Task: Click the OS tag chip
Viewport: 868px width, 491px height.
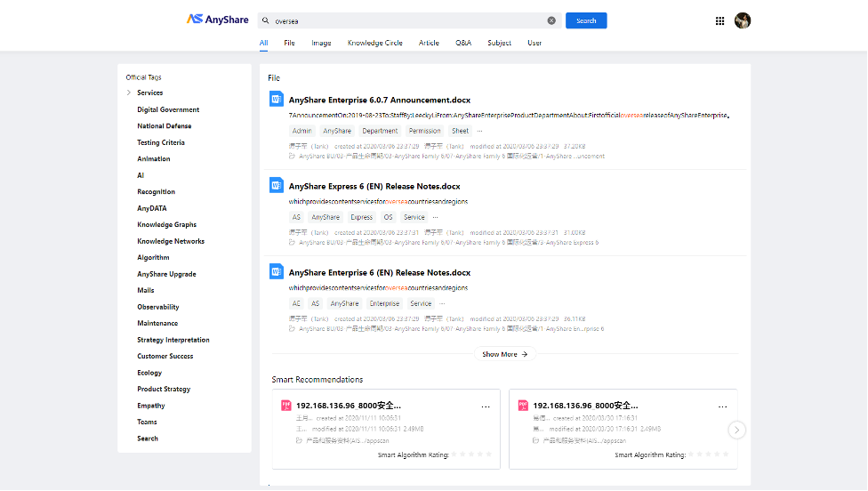Action: pyautogui.click(x=388, y=218)
